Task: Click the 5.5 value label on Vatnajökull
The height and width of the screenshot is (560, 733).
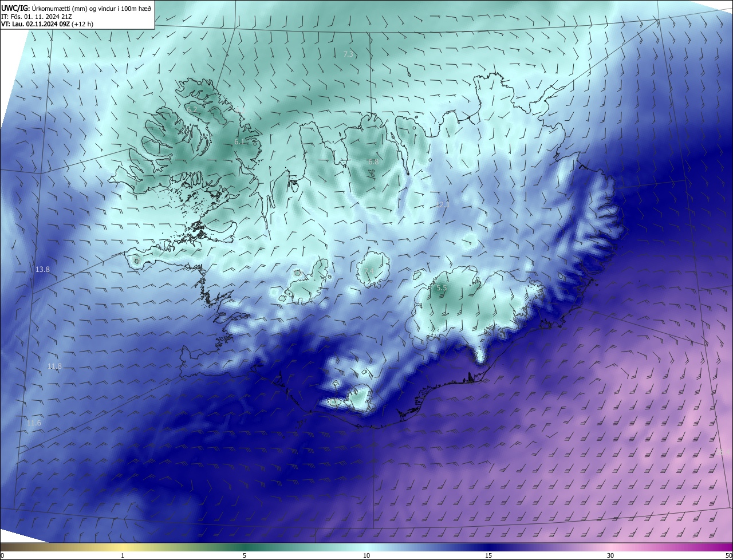Action: 441,288
